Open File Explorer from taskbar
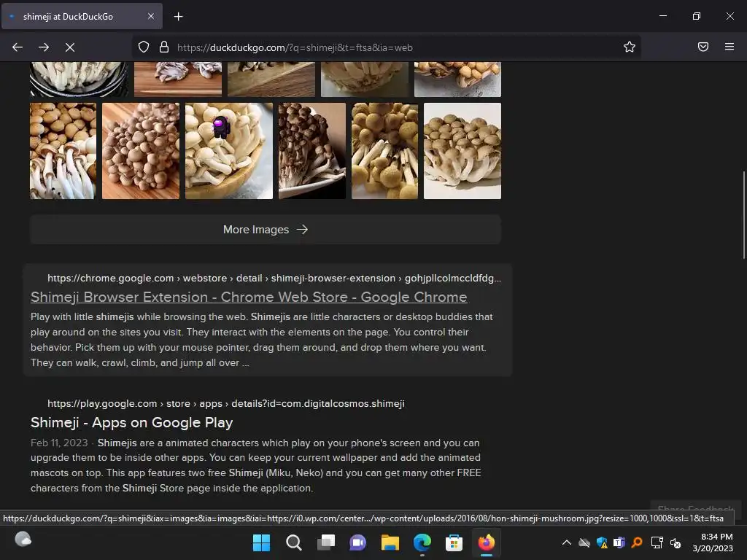Viewport: 747px width, 560px height. coord(390,542)
